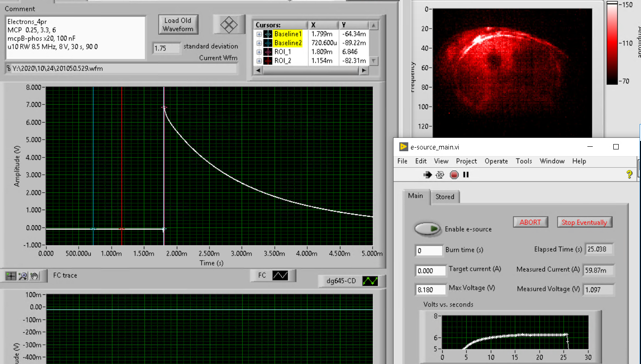Viewport: 641px width, 364px height.
Task: Click the Run arrow in e-source toolbar
Action: (x=427, y=175)
